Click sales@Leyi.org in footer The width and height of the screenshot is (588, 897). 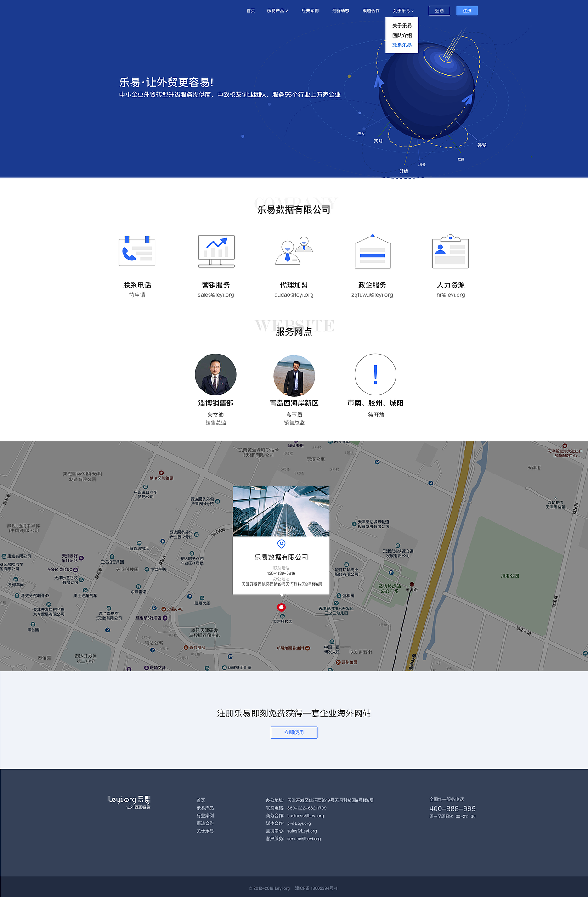pos(302,831)
